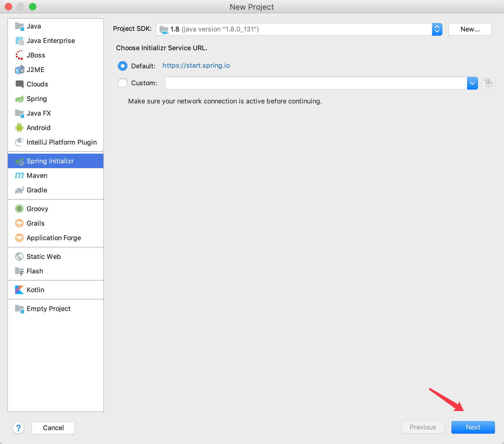Click the import icon beside Custom field
Screen dimensions: 504x444
point(488,83)
